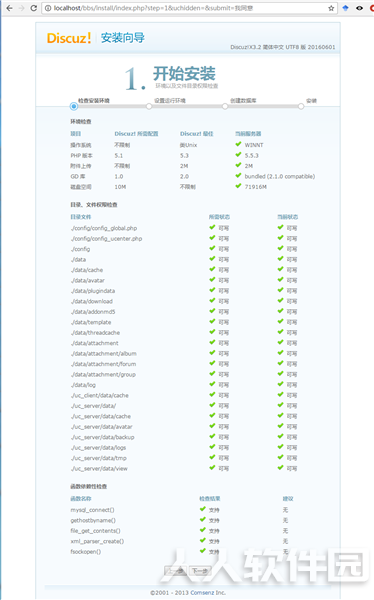
Task: Click the green check beside 71916M
Action: 238,186
